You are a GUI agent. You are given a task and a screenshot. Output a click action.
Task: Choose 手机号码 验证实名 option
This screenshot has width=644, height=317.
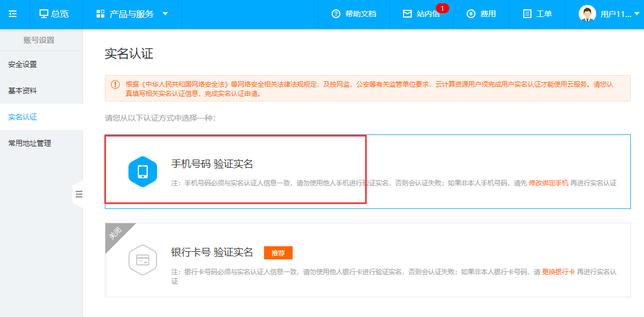click(212, 164)
